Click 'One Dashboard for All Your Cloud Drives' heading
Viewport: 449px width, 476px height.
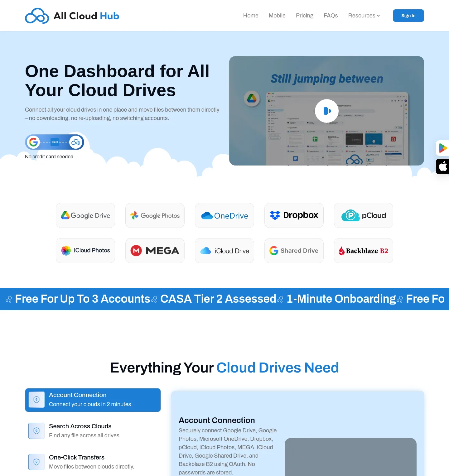117,81
